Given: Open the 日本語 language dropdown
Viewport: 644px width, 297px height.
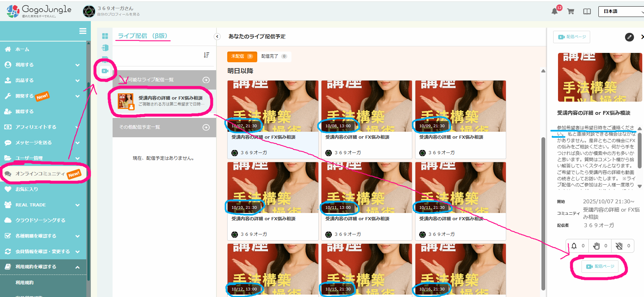Looking at the screenshot, I should pyautogui.click(x=622, y=11).
